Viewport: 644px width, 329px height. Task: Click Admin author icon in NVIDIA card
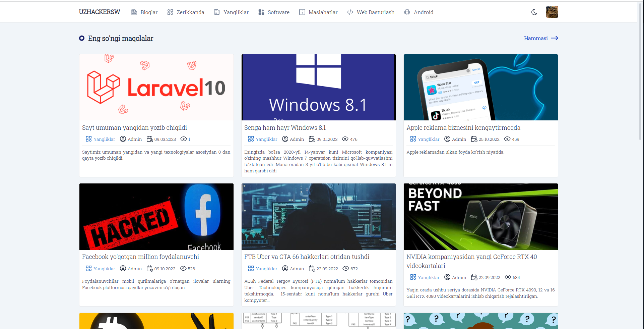447,277
